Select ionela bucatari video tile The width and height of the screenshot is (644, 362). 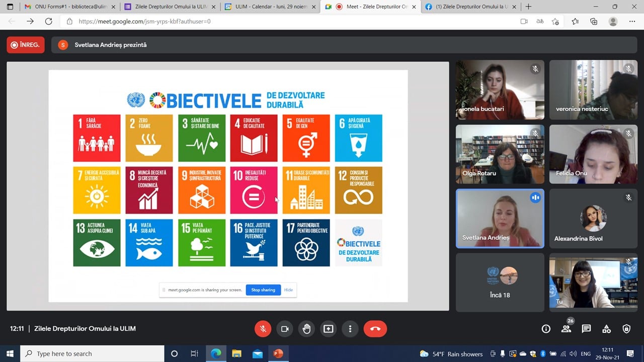(x=500, y=89)
